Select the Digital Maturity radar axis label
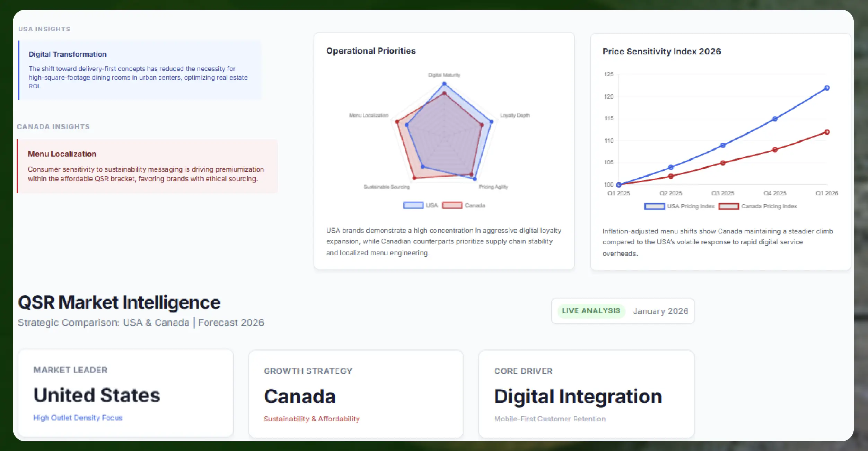 click(x=444, y=74)
